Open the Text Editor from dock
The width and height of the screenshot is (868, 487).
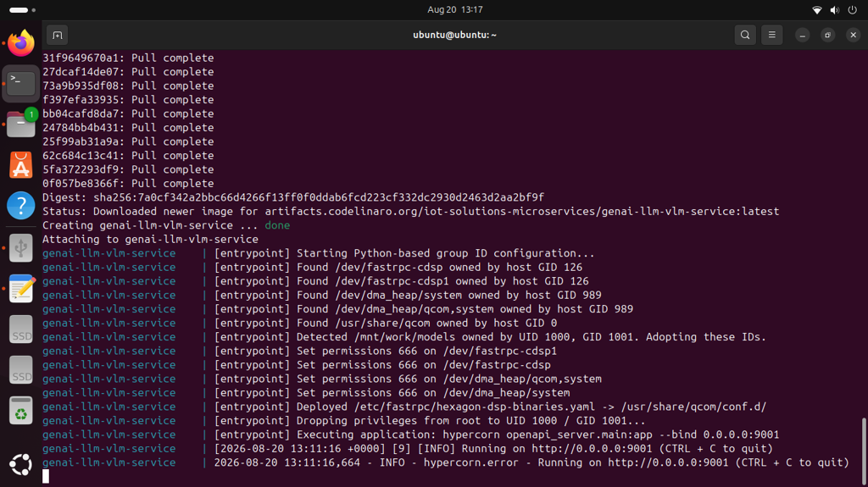click(21, 288)
